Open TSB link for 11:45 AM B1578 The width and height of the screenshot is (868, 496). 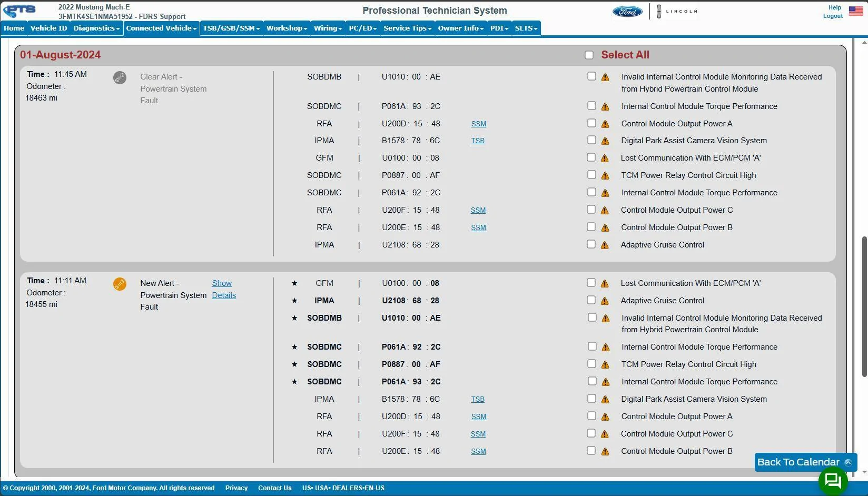pos(478,141)
